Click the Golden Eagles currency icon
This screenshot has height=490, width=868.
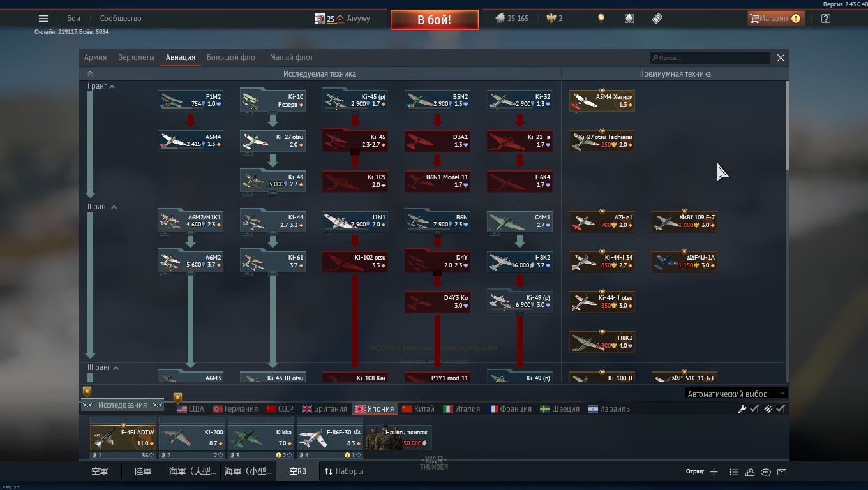551,19
